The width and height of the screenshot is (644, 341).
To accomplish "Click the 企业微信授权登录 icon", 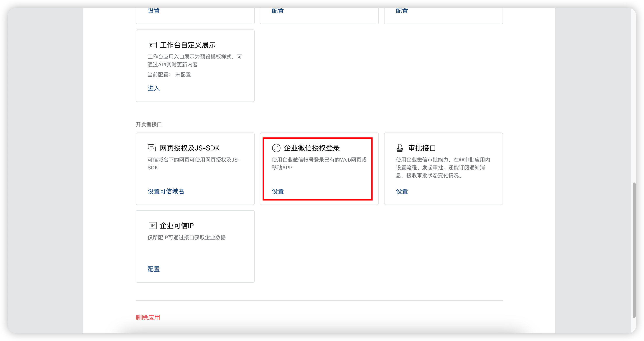I will pyautogui.click(x=276, y=148).
